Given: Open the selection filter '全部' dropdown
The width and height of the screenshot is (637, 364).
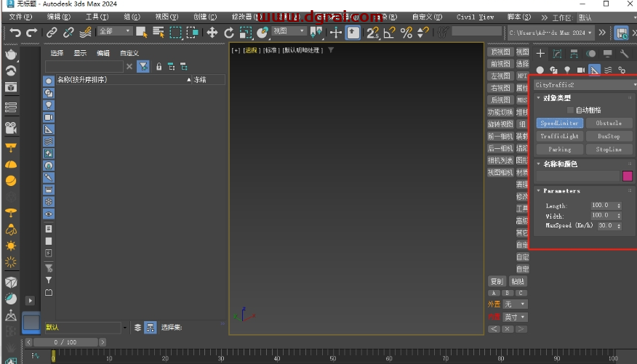Looking at the screenshot, I should point(115,31).
